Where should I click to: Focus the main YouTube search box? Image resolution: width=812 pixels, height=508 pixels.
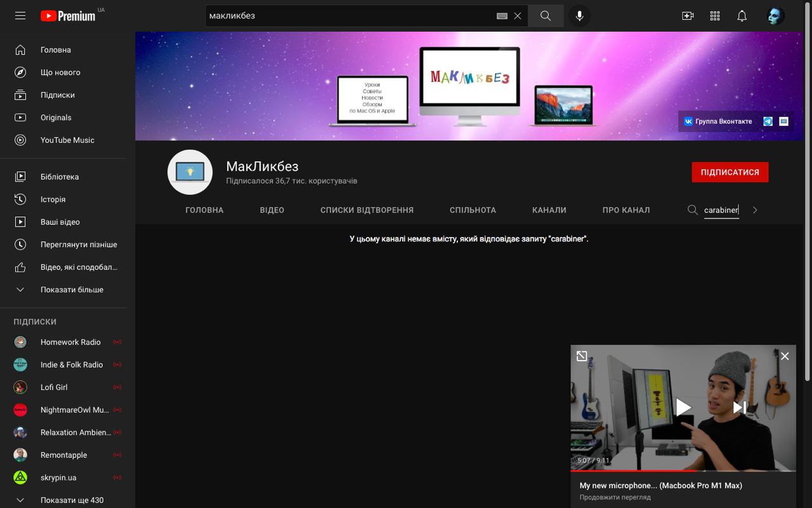[351, 16]
